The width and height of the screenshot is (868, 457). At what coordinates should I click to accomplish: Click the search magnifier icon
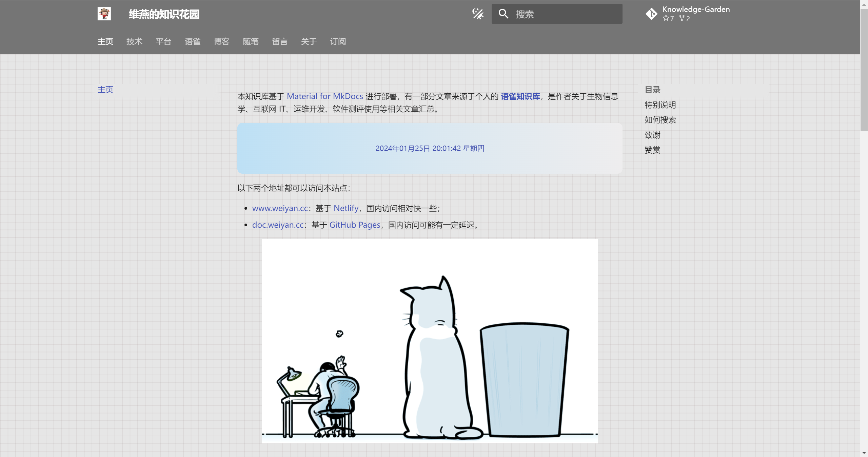coord(503,14)
